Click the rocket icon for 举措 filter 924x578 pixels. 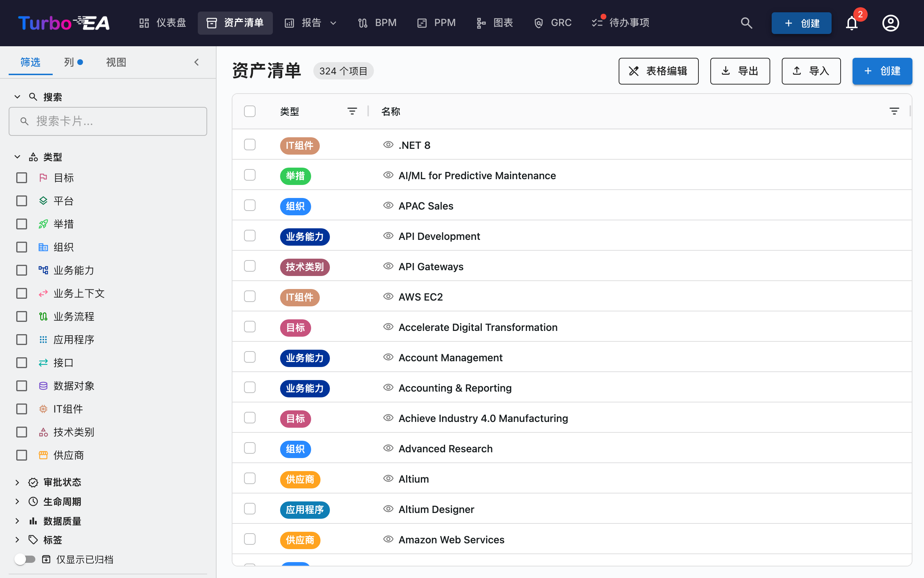coord(43,224)
